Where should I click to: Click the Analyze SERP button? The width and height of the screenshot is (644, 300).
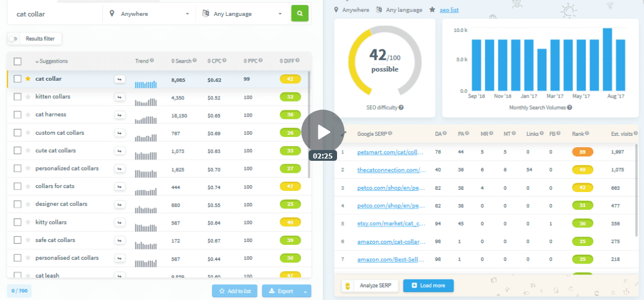[x=370, y=286]
